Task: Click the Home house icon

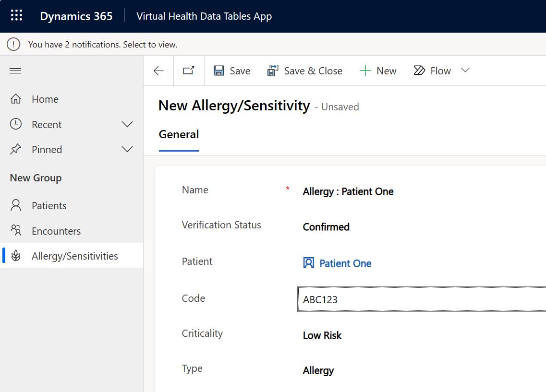Action: 16,99
